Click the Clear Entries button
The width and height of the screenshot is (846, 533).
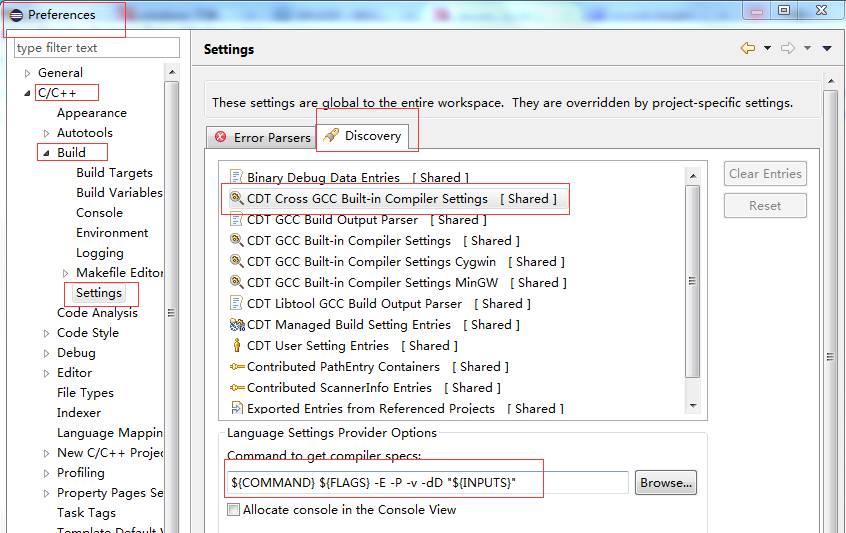point(765,174)
